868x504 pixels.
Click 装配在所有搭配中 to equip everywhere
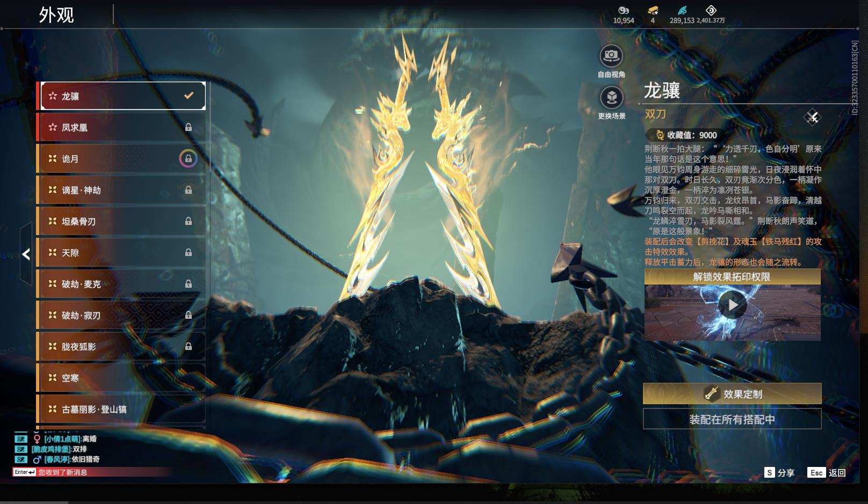[x=732, y=419]
